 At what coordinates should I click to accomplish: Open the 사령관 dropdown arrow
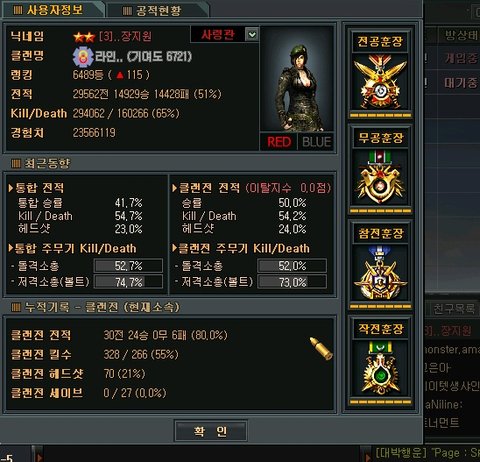tap(252, 34)
